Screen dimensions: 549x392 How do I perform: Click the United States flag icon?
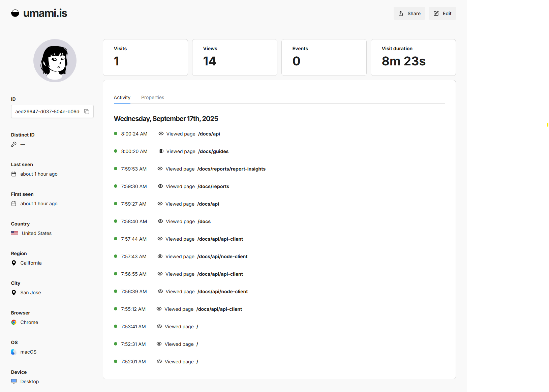pyautogui.click(x=14, y=233)
